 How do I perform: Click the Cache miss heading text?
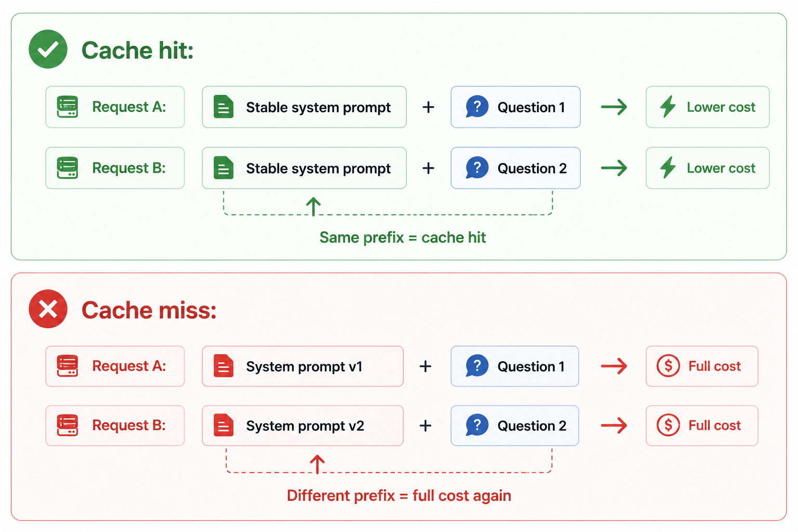click(149, 310)
